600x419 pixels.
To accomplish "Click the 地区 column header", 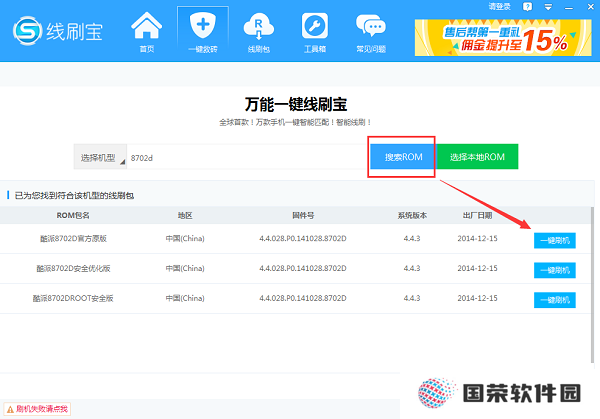I will click(x=185, y=215).
